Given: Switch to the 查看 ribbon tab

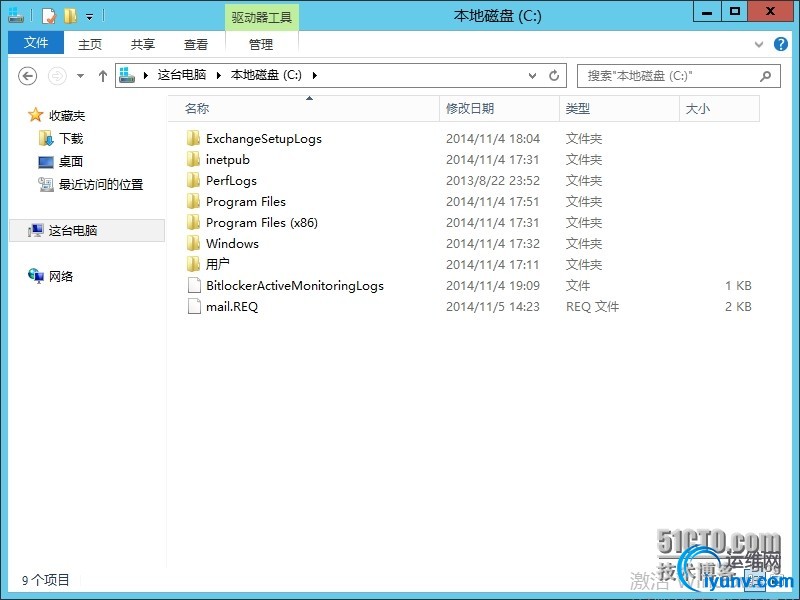Looking at the screenshot, I should 195,44.
